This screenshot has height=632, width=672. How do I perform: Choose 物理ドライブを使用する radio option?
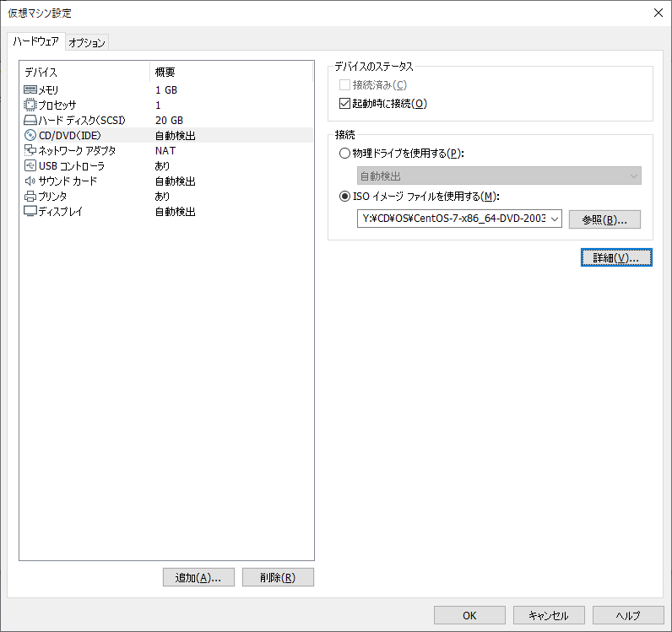(x=344, y=154)
